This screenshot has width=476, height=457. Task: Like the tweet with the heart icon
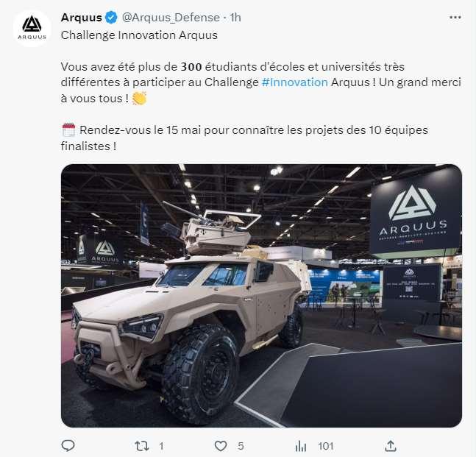click(x=221, y=446)
